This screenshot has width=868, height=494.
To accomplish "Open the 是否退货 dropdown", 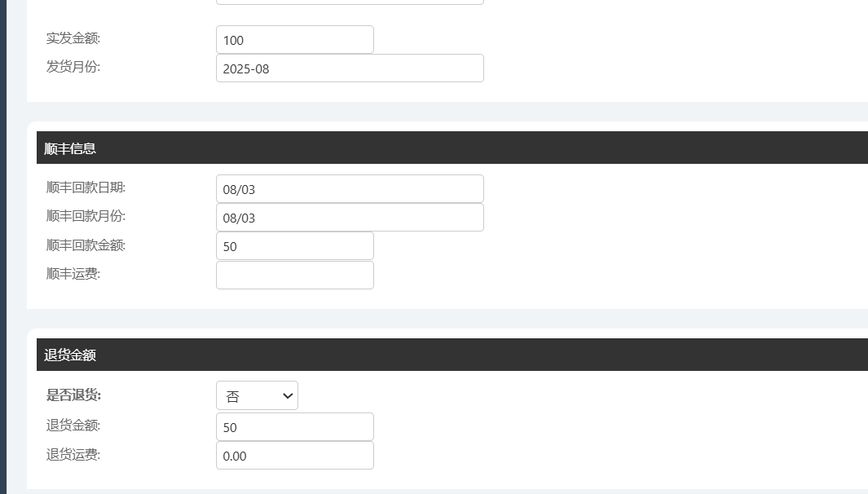I will pyautogui.click(x=257, y=396).
